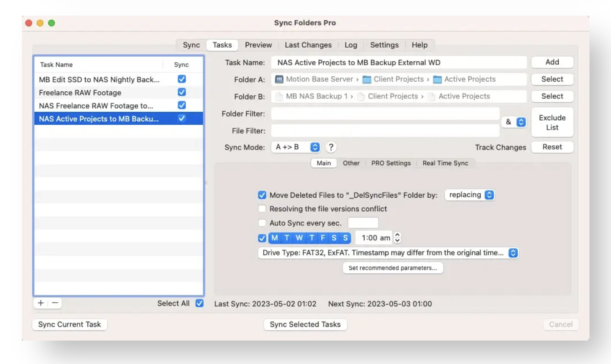This screenshot has height=364, width=611.
Task: Click the Sync Selected Tasks button
Action: click(x=305, y=325)
